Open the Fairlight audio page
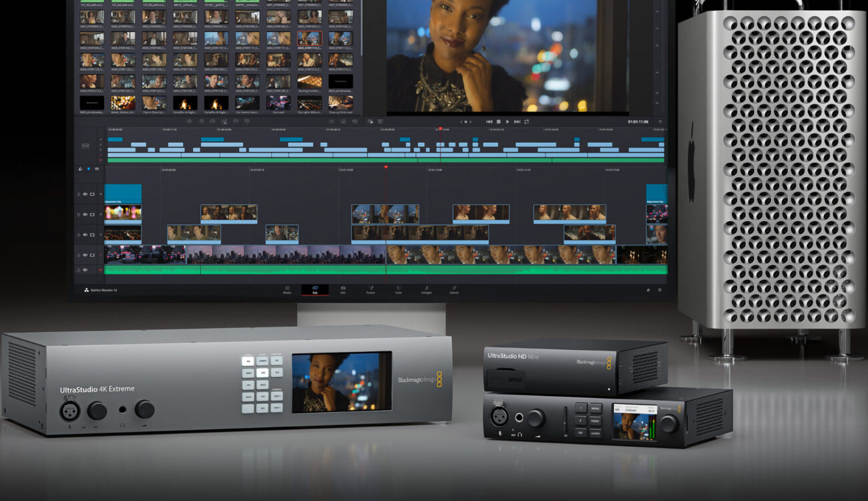The width and height of the screenshot is (868, 501). (x=426, y=290)
